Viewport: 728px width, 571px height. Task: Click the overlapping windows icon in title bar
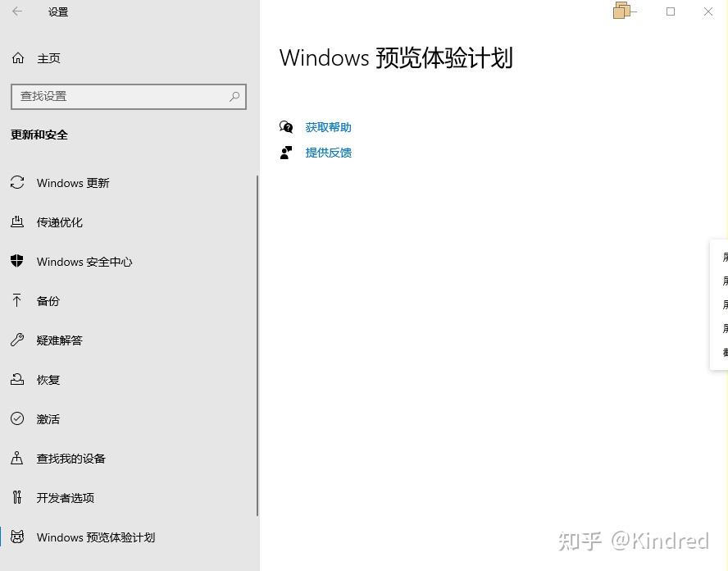[x=622, y=11]
